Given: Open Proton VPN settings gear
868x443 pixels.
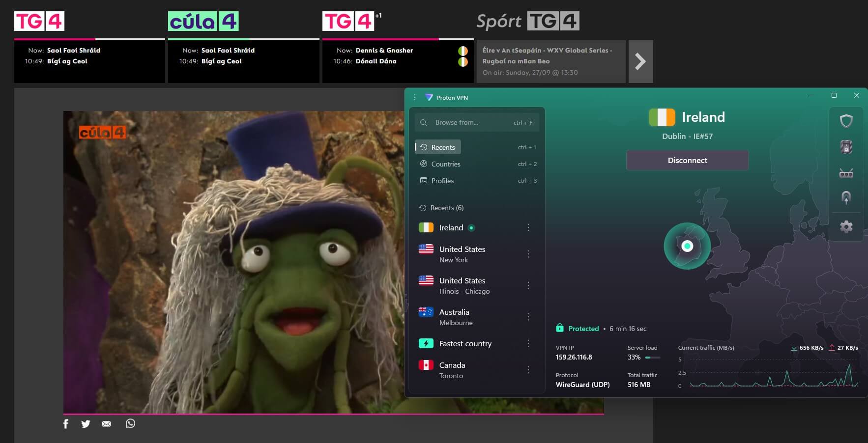Looking at the screenshot, I should point(846,226).
